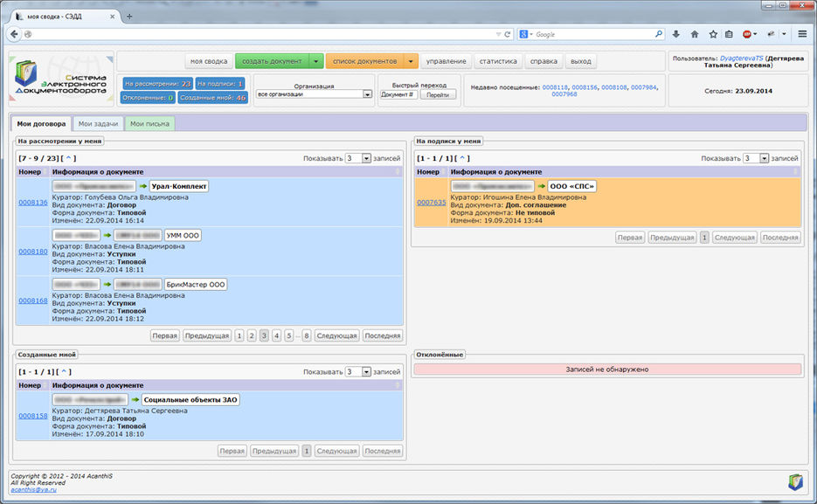Focus the "Документ #" quick jump field
Screen dimensions: 817x504
pos(398,94)
